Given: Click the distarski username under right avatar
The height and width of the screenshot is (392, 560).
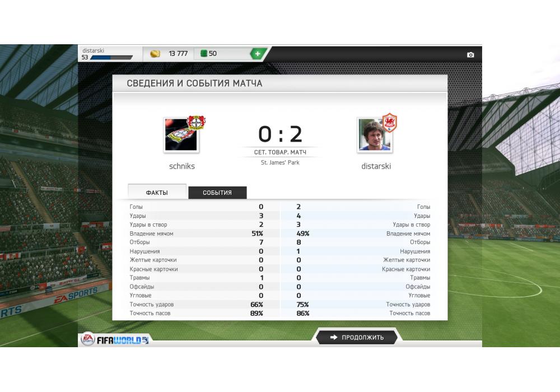Looking at the screenshot, I should [x=376, y=166].
